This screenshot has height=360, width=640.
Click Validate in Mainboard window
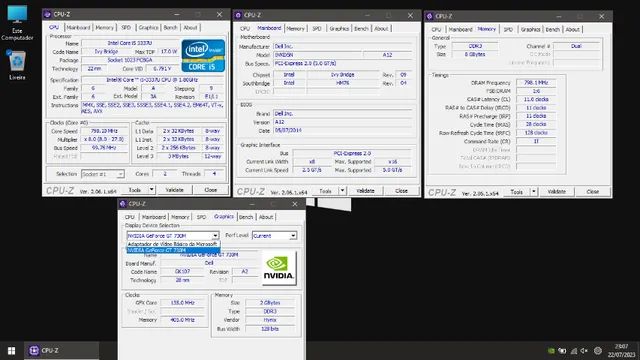pos(365,191)
